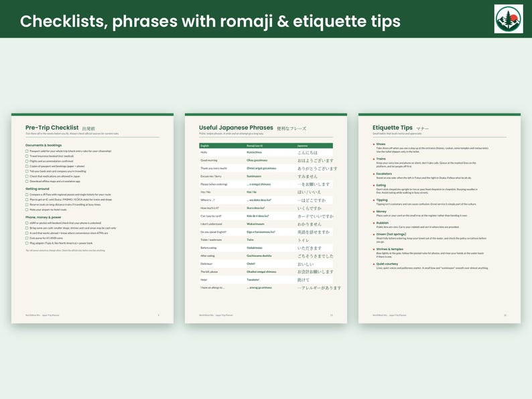
Task: Click the Getting around subheading
Action: coord(38,189)
